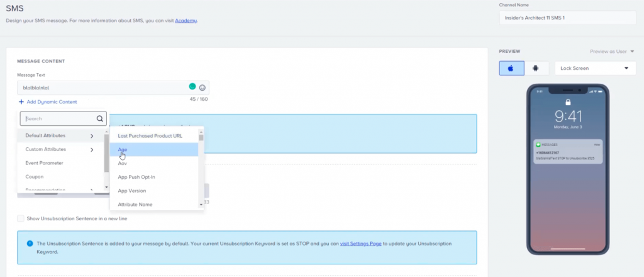The height and width of the screenshot is (277, 644).
Task: Switch preview to iOS Apple device
Action: (x=511, y=68)
